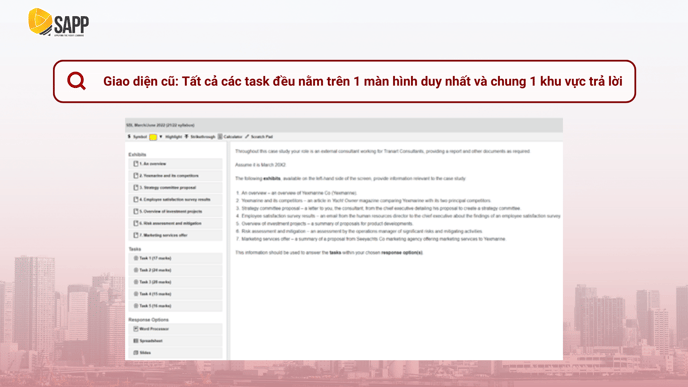Open exhibit 4. Employee satisfaction survey results

176,199
